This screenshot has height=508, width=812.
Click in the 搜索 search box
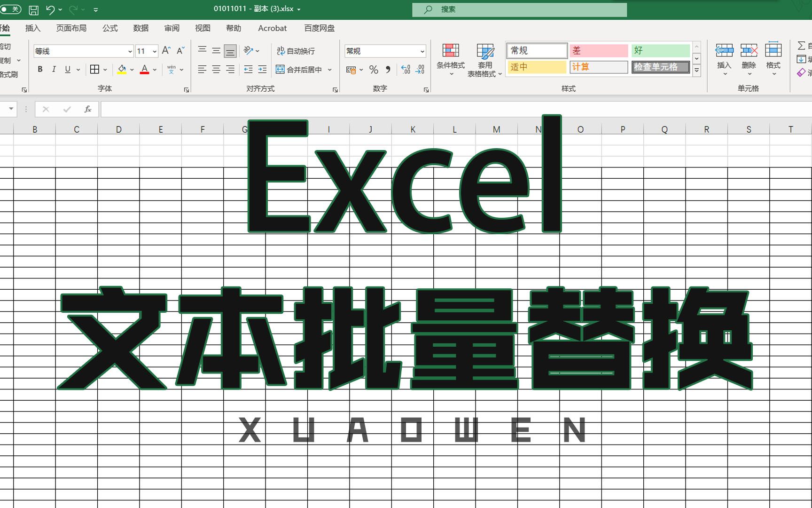click(519, 9)
